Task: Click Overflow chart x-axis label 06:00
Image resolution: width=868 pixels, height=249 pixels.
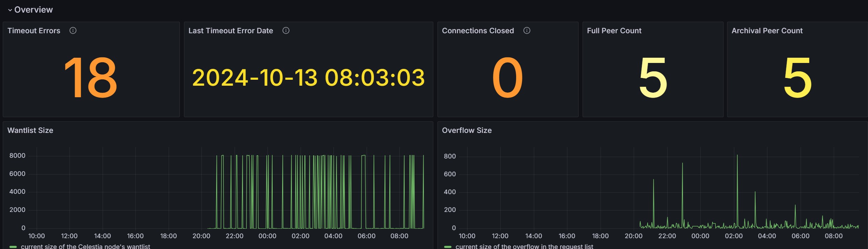Action: pyautogui.click(x=801, y=236)
